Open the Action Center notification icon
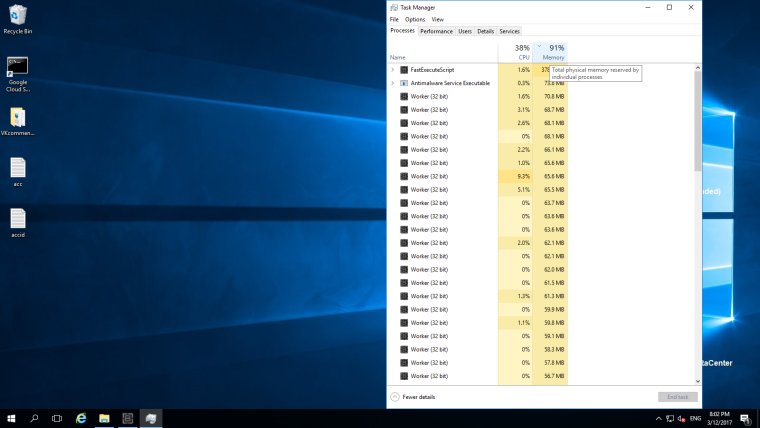Screen dimensions: 760x428 745,418
